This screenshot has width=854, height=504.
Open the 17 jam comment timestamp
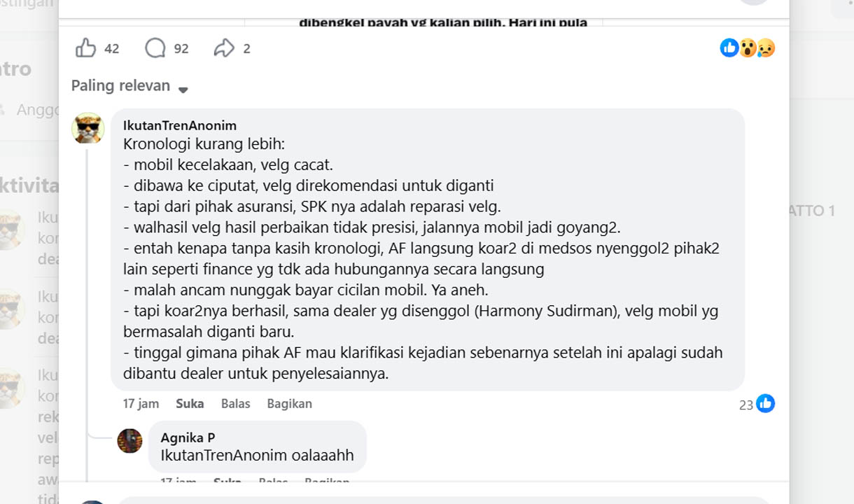click(141, 404)
